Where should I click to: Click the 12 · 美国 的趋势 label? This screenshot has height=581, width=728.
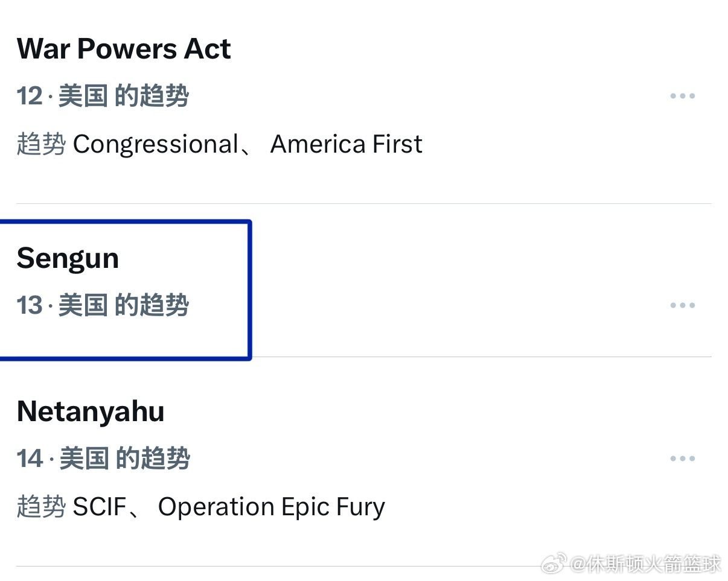tap(104, 95)
